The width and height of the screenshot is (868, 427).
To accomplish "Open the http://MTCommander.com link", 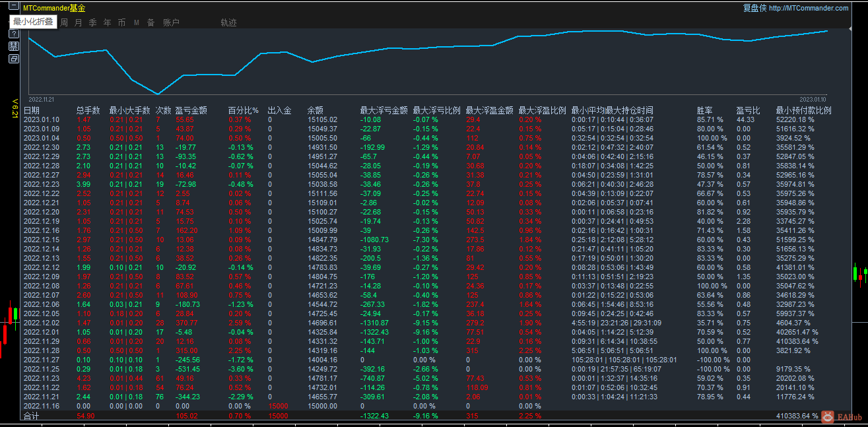I will [809, 8].
